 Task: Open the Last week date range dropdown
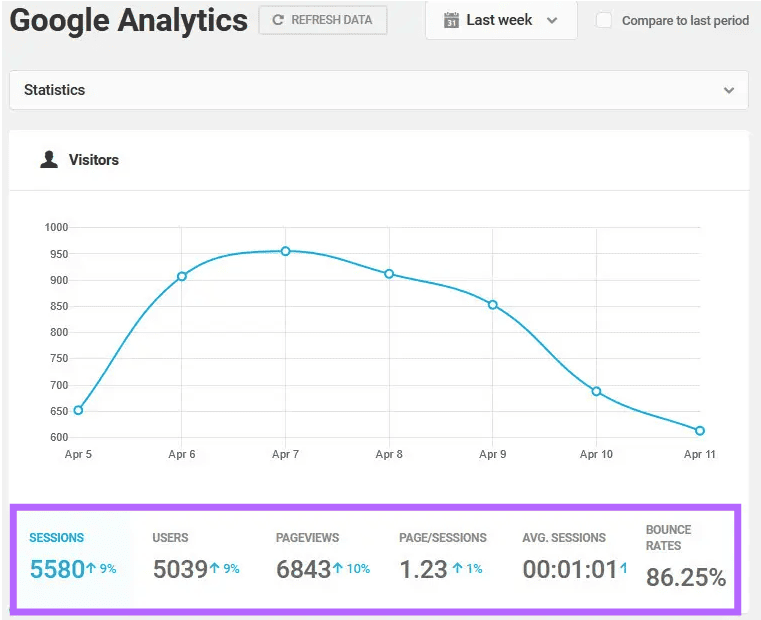click(501, 20)
